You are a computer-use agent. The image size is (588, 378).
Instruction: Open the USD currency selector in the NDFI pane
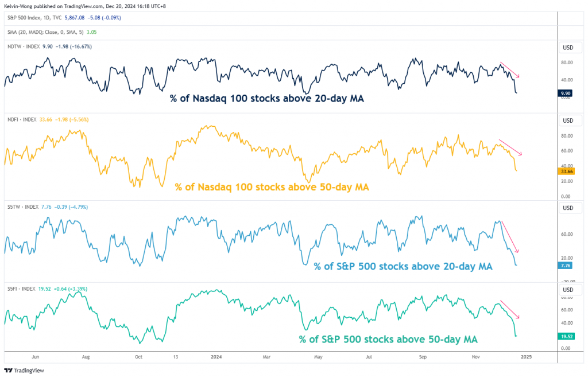point(568,120)
